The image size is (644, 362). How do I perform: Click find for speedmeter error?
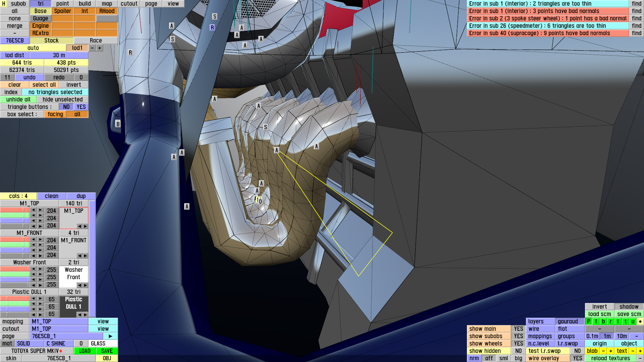coord(636,26)
